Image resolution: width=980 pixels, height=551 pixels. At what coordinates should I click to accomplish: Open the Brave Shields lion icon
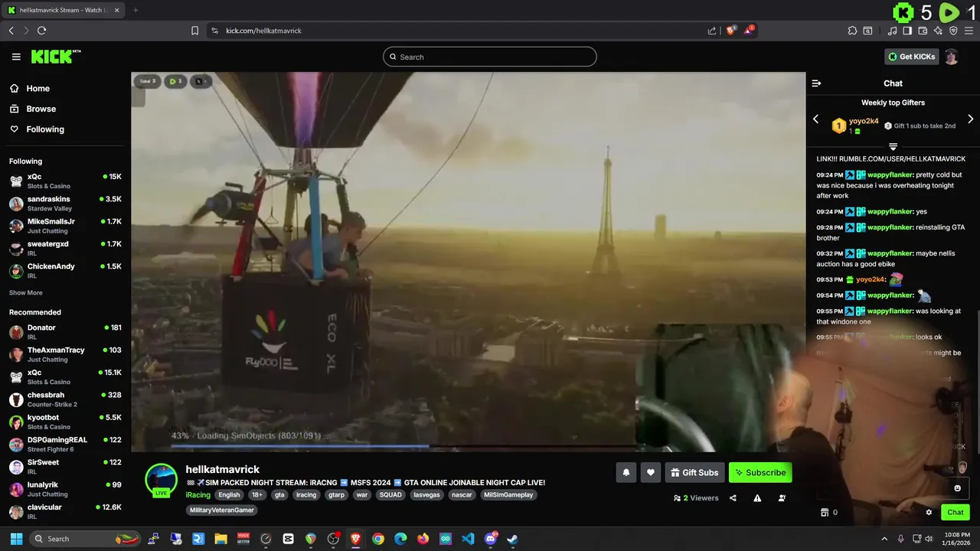[731, 31]
